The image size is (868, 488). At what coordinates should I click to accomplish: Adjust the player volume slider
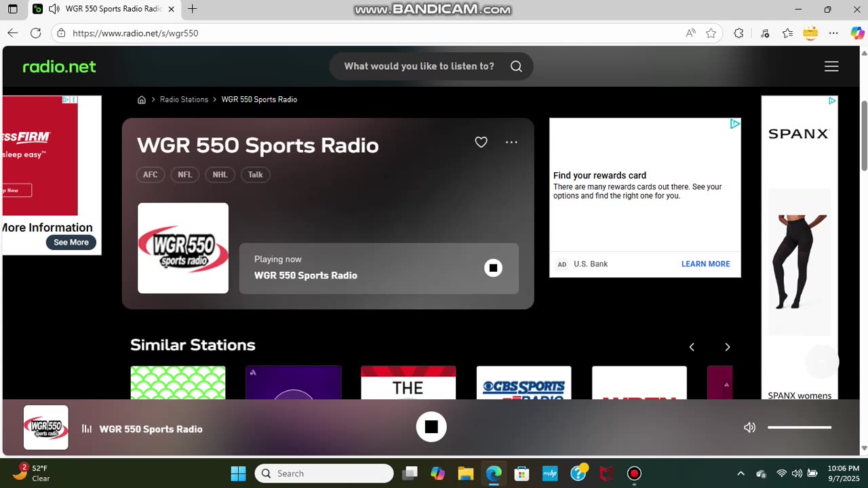(x=800, y=428)
